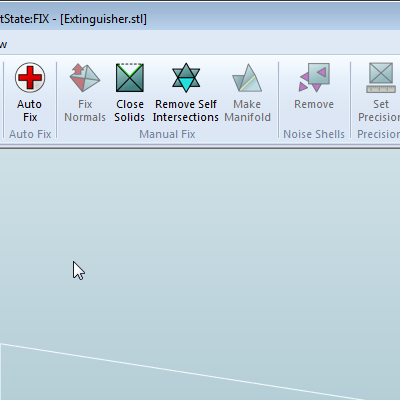Image resolution: width=400 pixels, height=400 pixels.
Task: Click the Manual Fix group label
Action: pos(167,134)
